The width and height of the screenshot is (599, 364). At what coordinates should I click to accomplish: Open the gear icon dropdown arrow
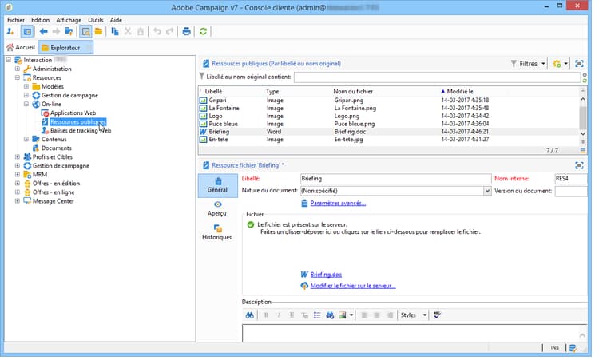565,64
